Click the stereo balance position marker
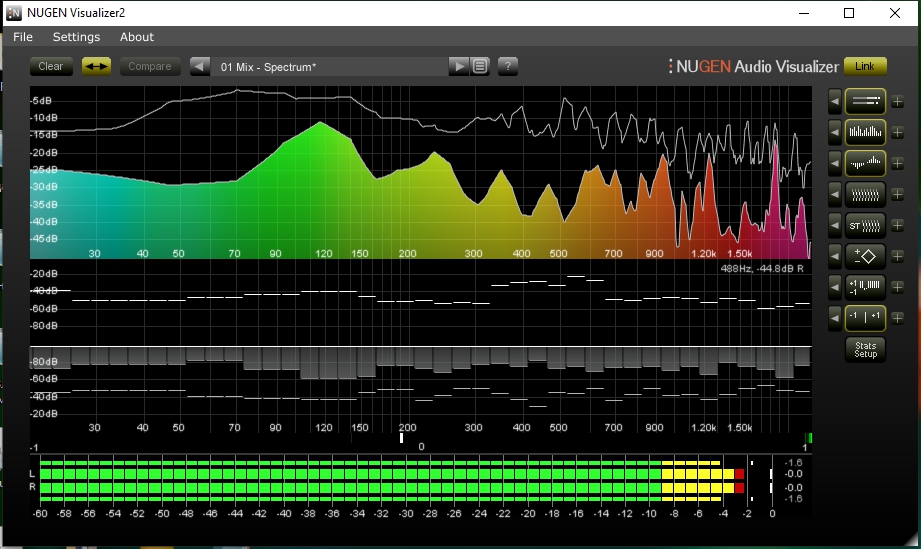Screen dimensions: 921x549 (x=402, y=437)
